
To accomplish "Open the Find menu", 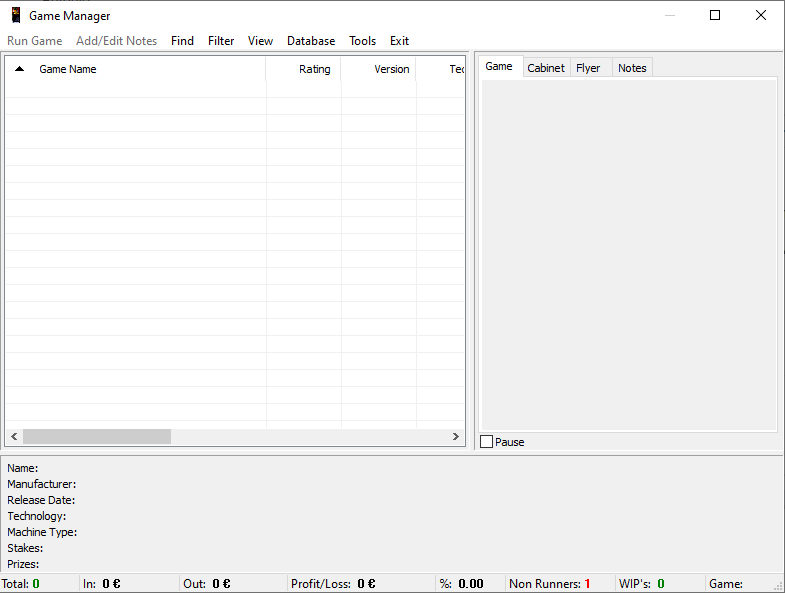I will tap(182, 41).
